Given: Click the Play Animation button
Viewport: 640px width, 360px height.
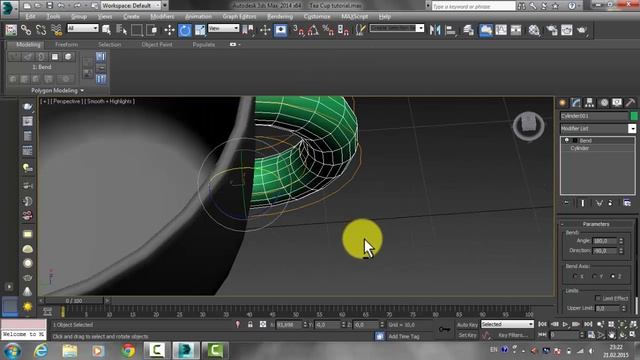Looking at the screenshot, I should pyautogui.click(x=565, y=324).
